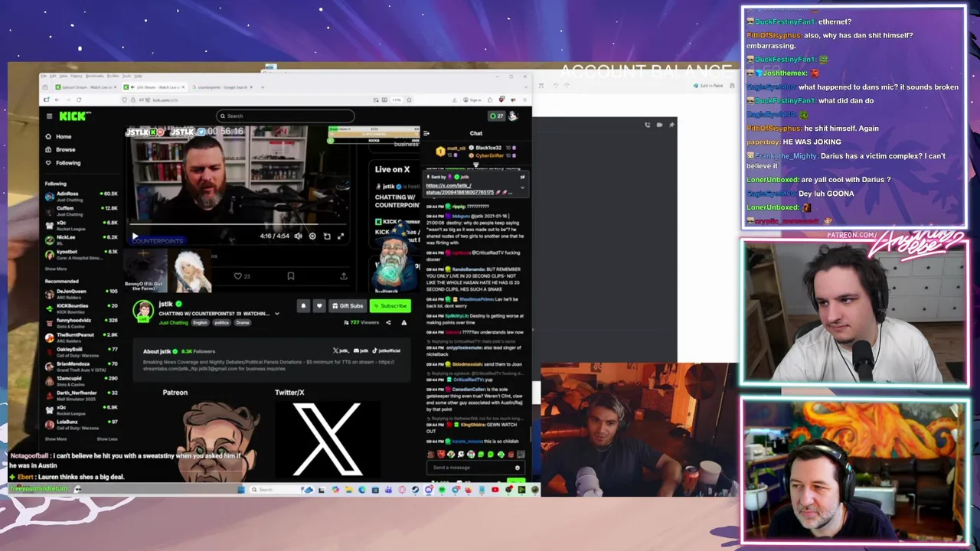Click the share icon below the clip

[344, 276]
